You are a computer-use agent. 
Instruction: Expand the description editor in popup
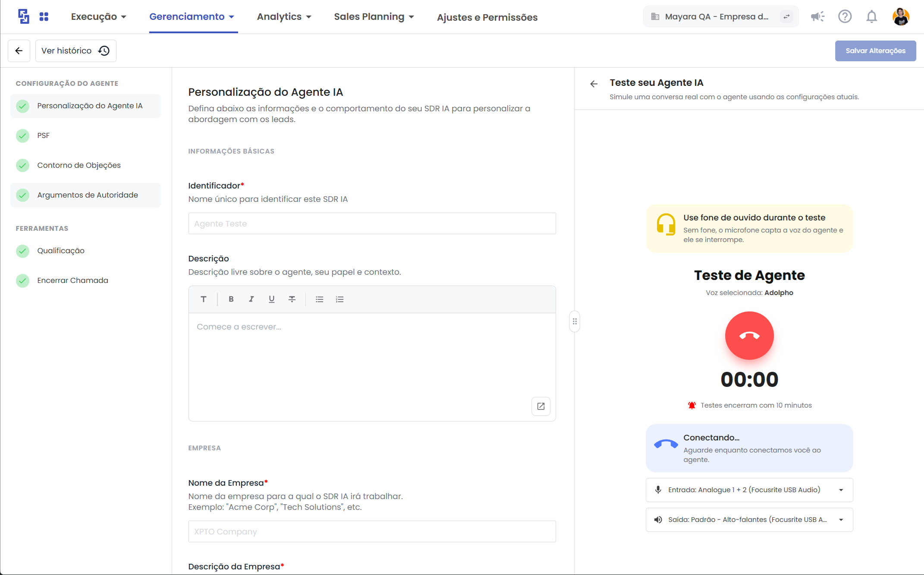tap(541, 406)
